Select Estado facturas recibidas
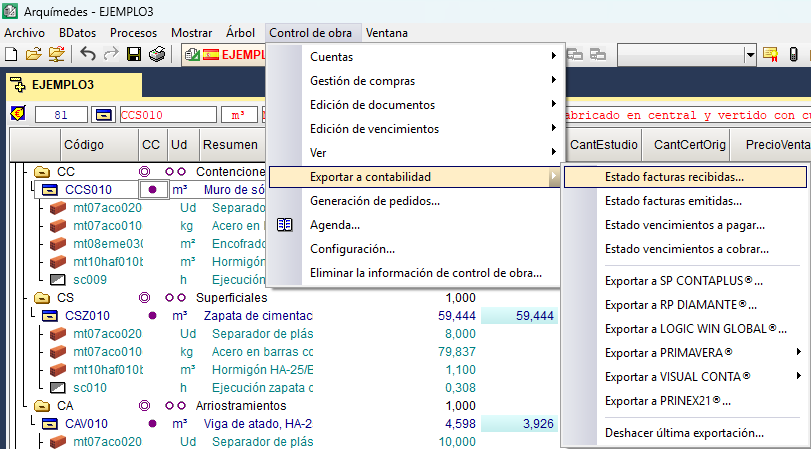The height and width of the screenshot is (449, 811). tap(685, 177)
